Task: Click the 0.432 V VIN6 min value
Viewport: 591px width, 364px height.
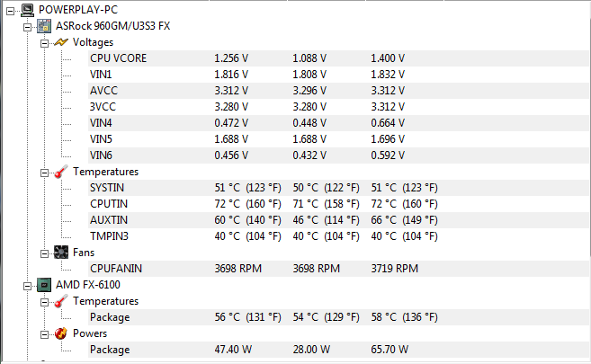Action: [309, 155]
